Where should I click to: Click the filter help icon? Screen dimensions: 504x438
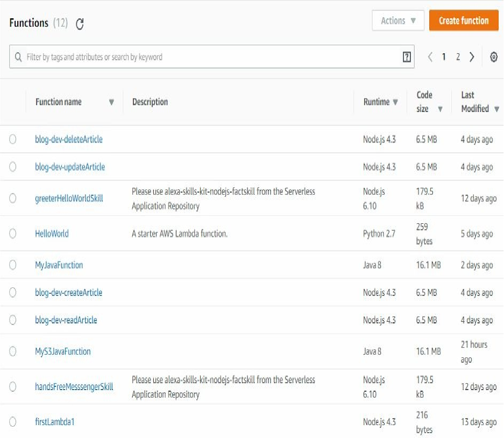(407, 57)
